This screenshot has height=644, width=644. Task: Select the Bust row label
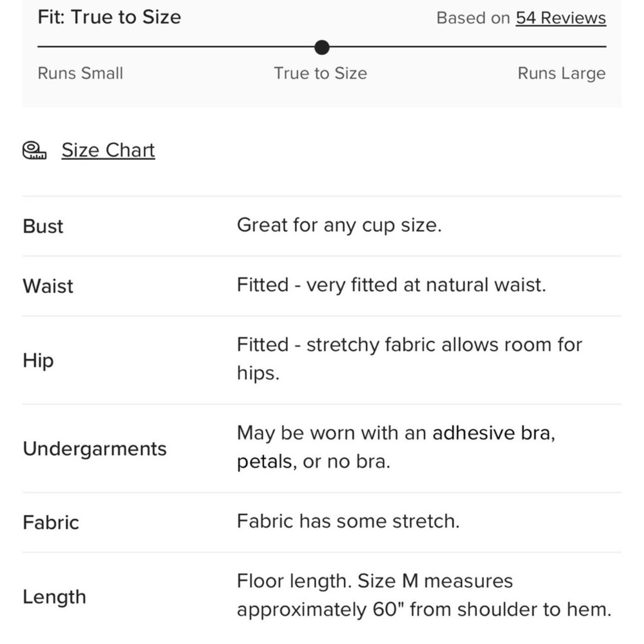click(43, 227)
